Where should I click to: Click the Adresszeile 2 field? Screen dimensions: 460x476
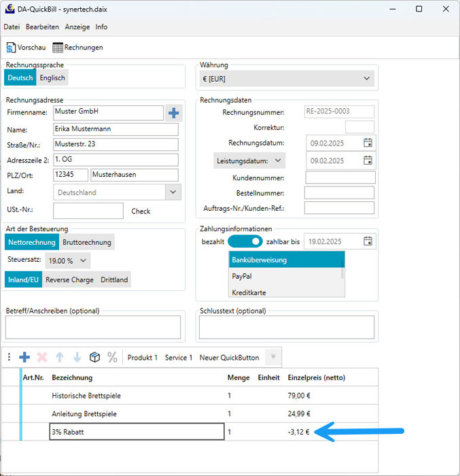(116, 160)
